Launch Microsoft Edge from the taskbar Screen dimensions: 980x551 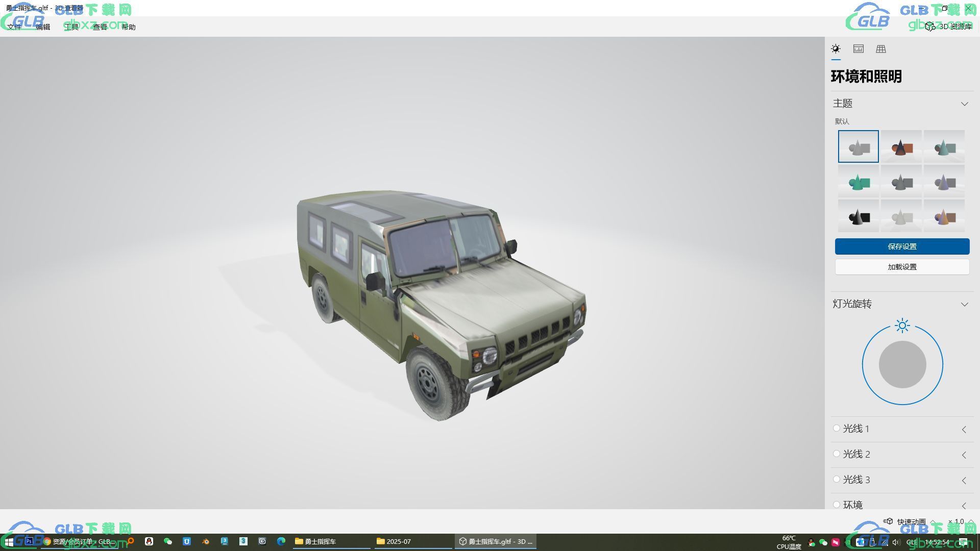(281, 541)
